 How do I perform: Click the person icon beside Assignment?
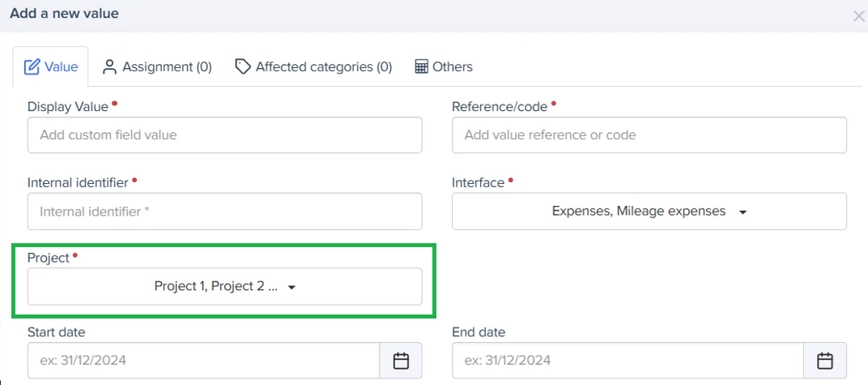(110, 67)
